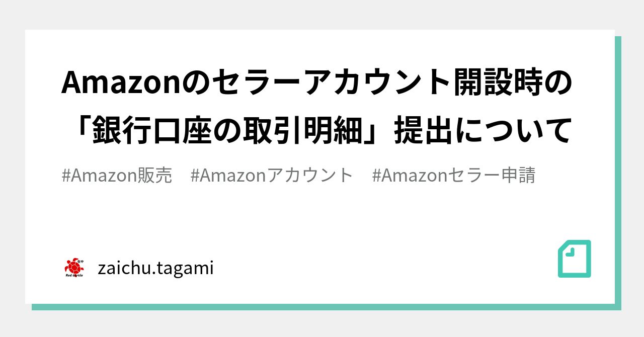Click 提出について in the headline
644x337 pixels.
(x=483, y=130)
